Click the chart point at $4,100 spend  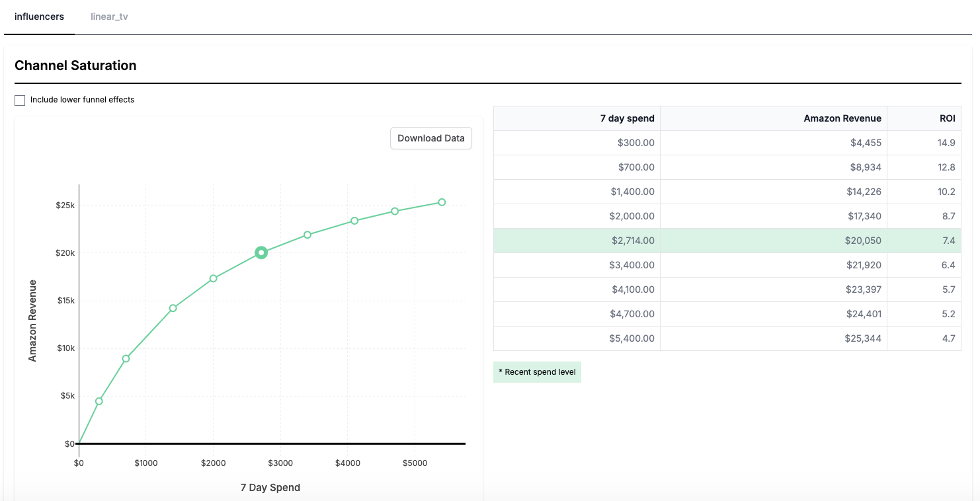click(x=354, y=221)
